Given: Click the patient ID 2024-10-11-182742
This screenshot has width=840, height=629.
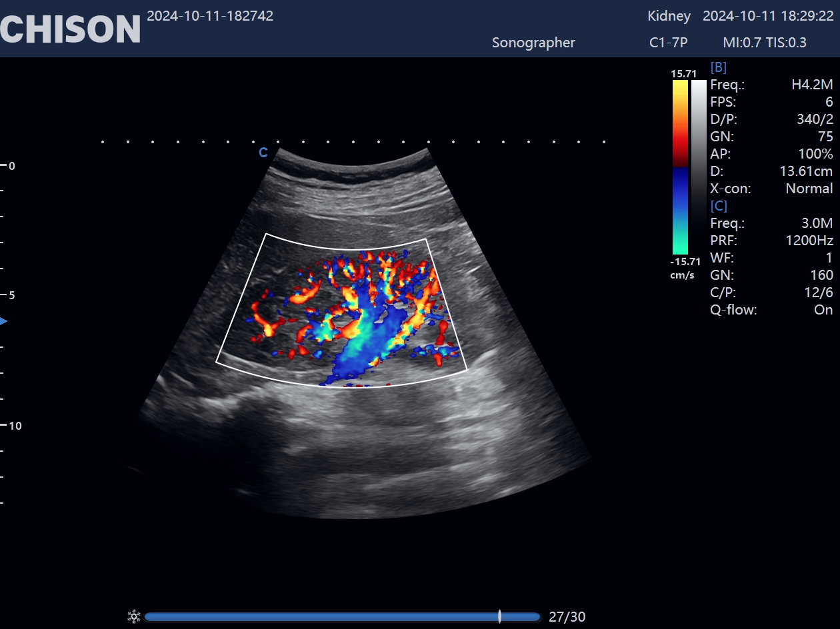Looking at the screenshot, I should (210, 16).
